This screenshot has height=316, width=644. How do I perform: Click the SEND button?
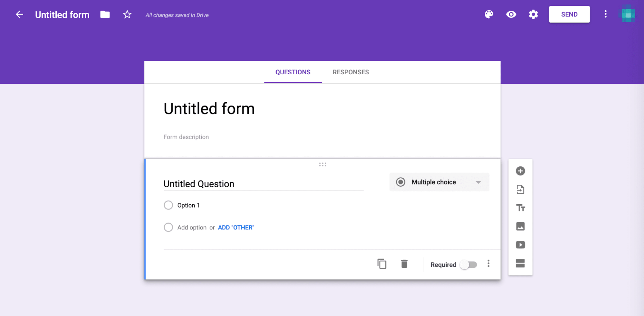pyautogui.click(x=569, y=14)
